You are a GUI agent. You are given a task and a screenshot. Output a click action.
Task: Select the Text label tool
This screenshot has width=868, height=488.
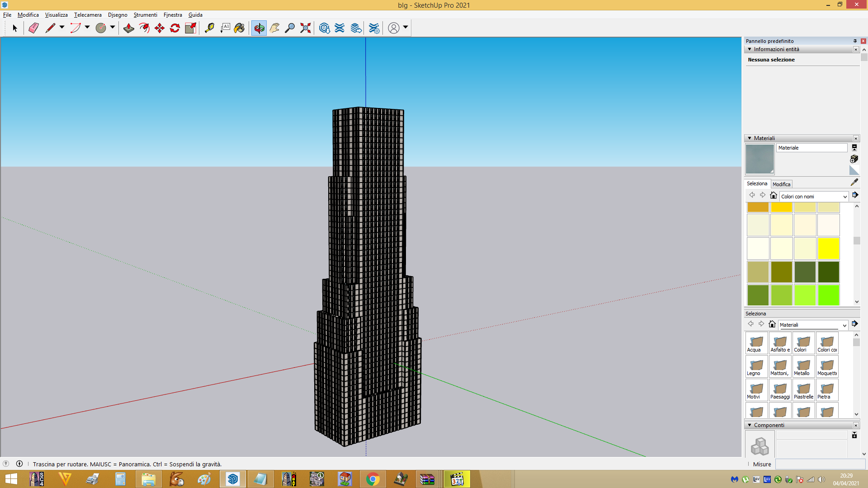(x=225, y=28)
